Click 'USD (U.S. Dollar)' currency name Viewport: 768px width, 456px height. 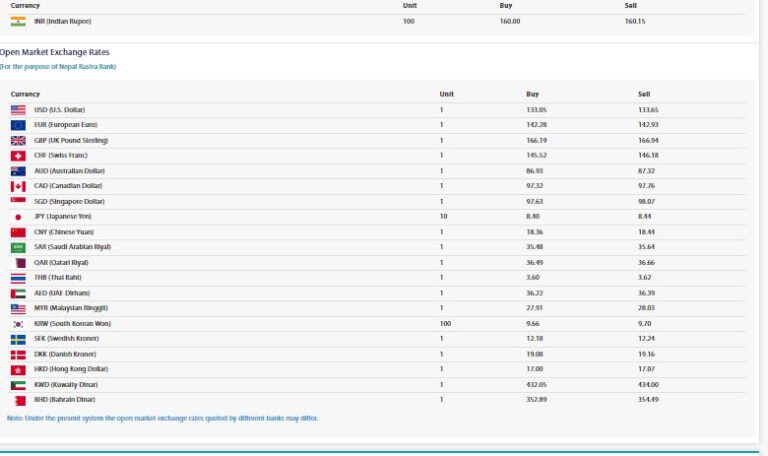click(x=59, y=110)
